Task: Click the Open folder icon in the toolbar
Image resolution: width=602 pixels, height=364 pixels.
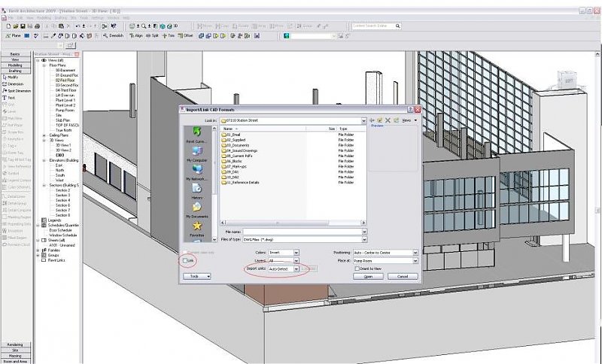Action: (x=16, y=26)
